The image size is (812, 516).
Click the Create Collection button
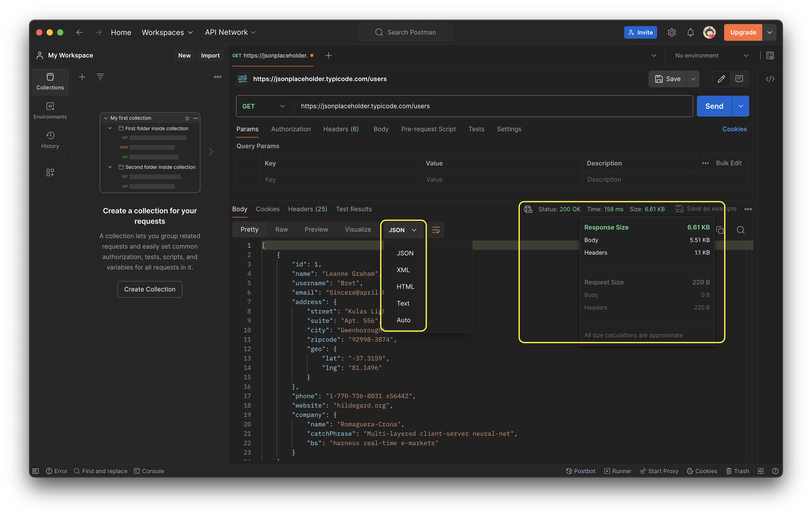tap(150, 289)
